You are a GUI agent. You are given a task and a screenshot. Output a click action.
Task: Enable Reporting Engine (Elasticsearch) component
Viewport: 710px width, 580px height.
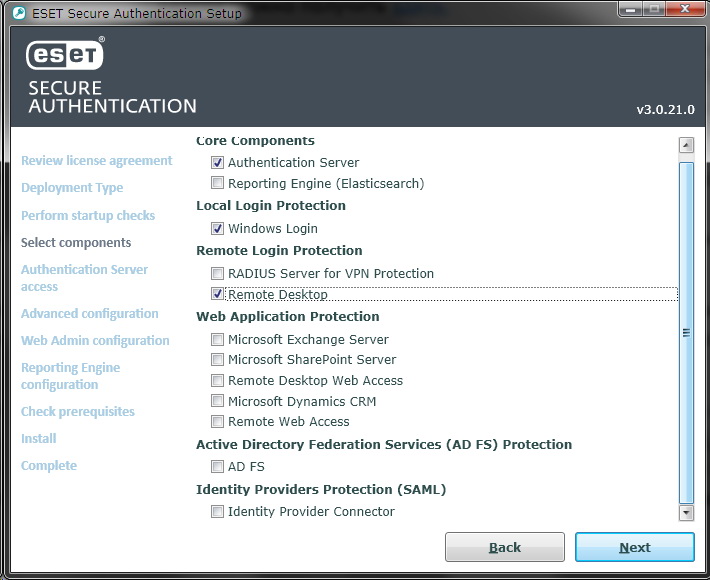click(x=217, y=183)
